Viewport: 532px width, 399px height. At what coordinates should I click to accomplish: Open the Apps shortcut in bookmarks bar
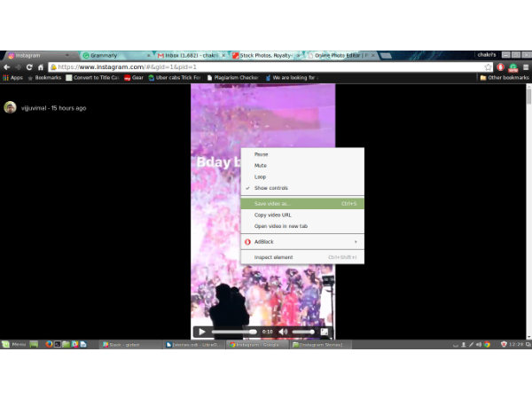(12, 78)
